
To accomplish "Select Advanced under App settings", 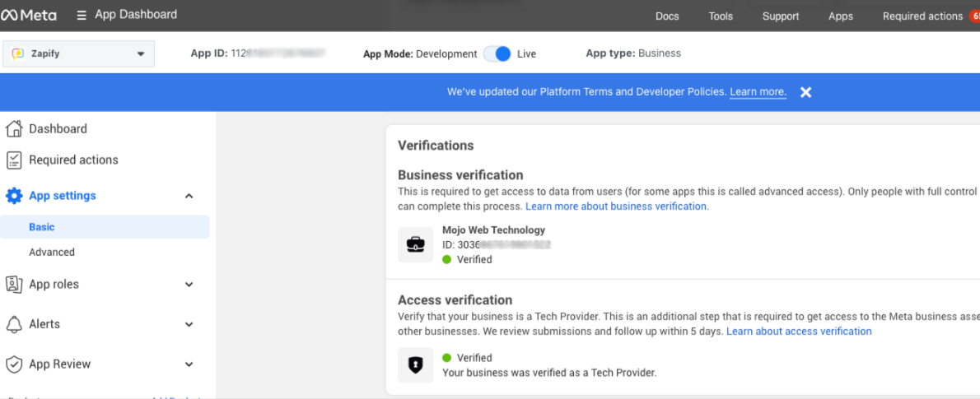I will [52, 253].
